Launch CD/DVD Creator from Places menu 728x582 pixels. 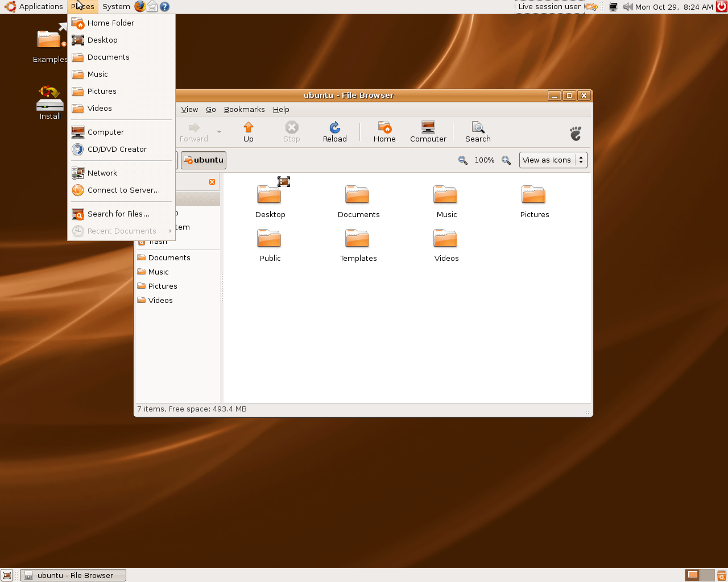pyautogui.click(x=121, y=149)
